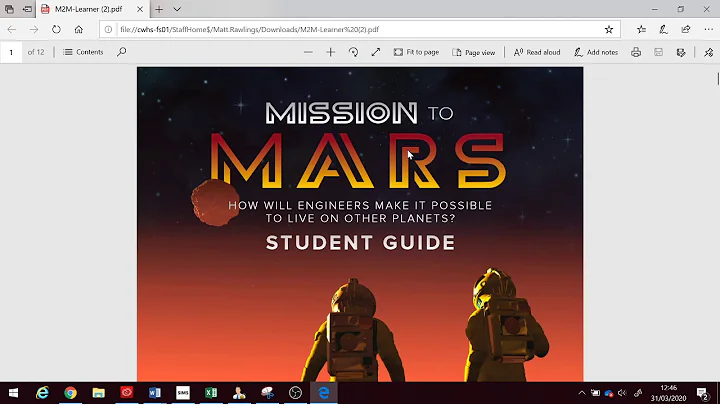The height and width of the screenshot is (404, 720).
Task: Open File Explorer from taskbar
Action: [x=98, y=393]
